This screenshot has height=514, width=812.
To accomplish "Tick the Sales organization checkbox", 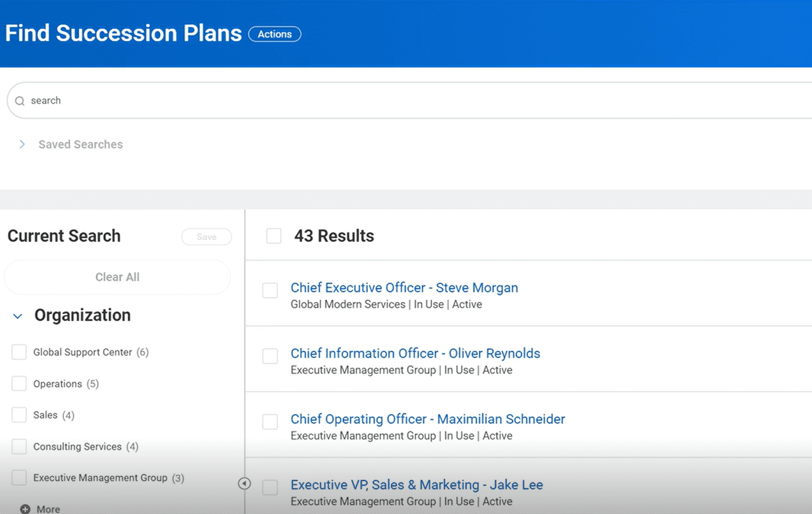I will [19, 415].
